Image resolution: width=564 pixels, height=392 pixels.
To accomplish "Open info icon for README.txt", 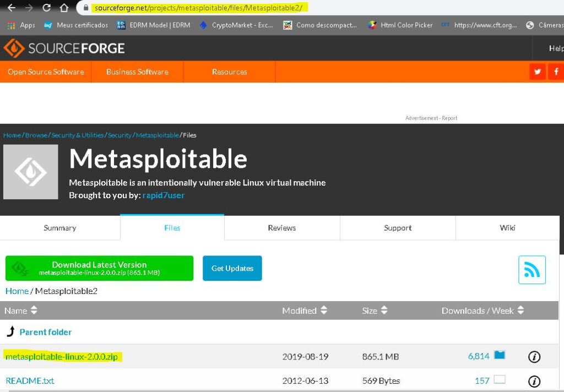I will pyautogui.click(x=534, y=381).
